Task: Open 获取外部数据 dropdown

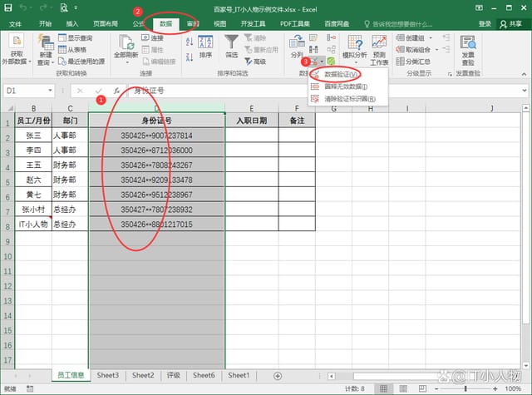Action: (17, 50)
